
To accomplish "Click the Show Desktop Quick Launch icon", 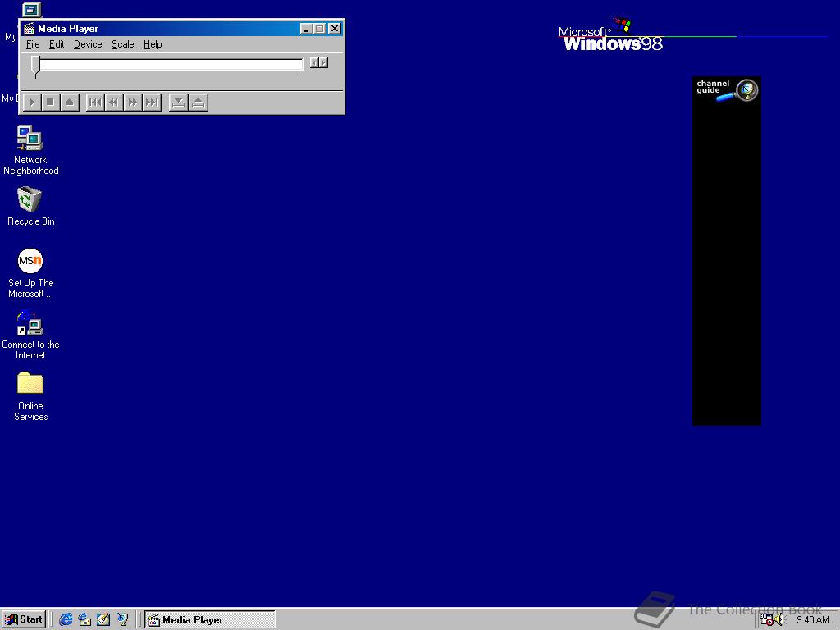I will (103, 619).
